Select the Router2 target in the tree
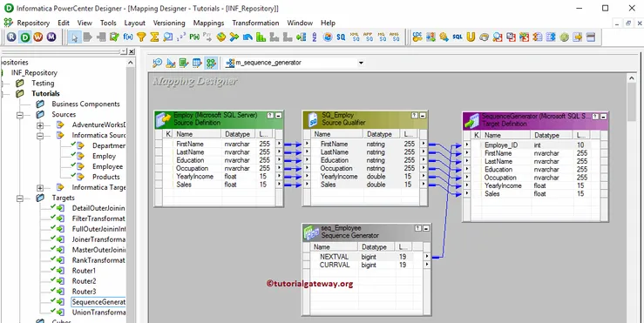Image resolution: width=644 pixels, height=323 pixels. [x=85, y=281]
